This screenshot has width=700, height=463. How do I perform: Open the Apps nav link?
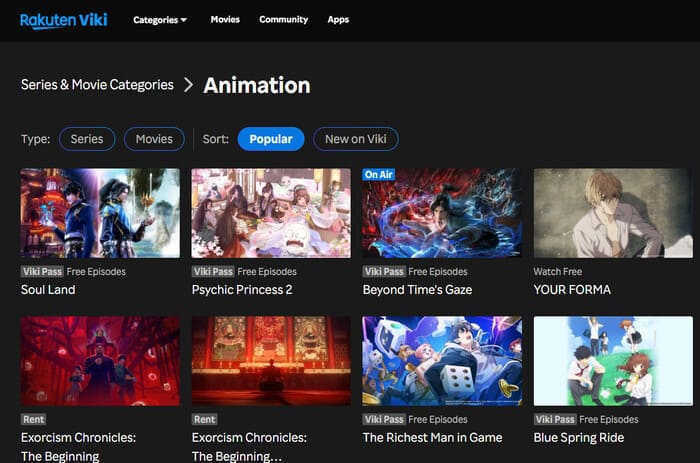pyautogui.click(x=338, y=19)
